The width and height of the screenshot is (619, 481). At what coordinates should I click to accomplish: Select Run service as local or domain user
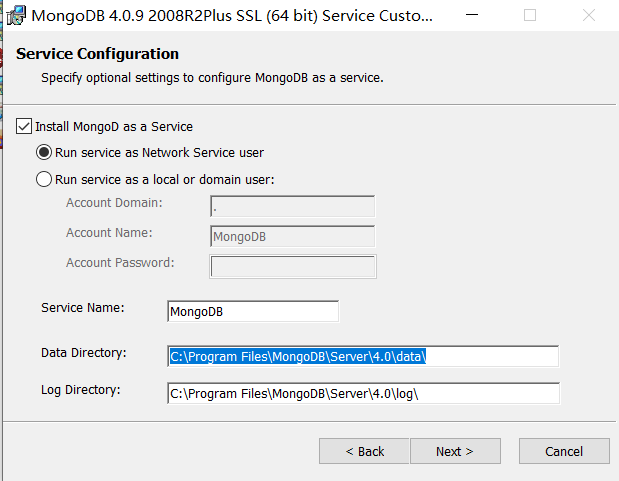pos(44,179)
